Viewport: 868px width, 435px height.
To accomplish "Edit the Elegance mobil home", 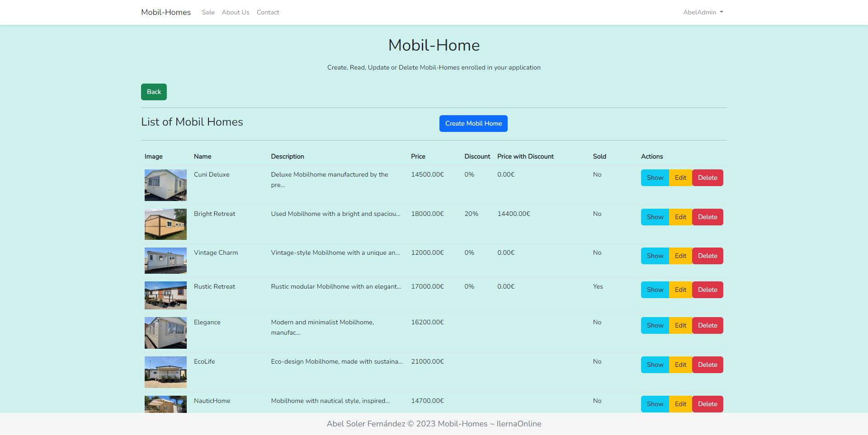I will pos(680,325).
